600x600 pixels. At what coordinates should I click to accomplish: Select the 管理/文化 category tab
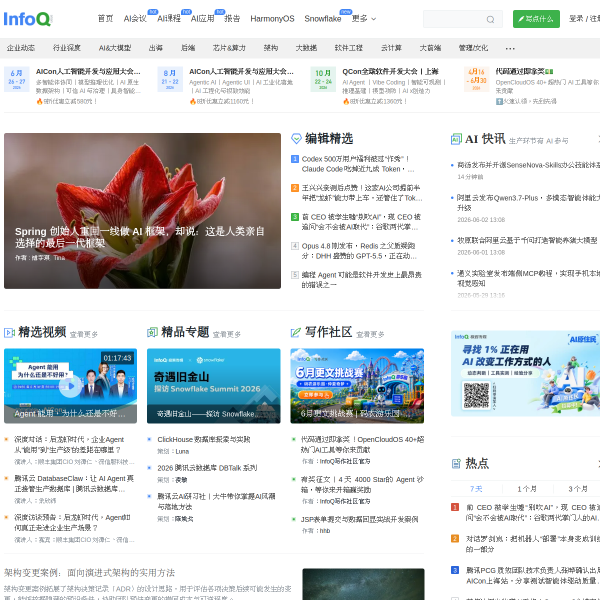click(x=473, y=48)
